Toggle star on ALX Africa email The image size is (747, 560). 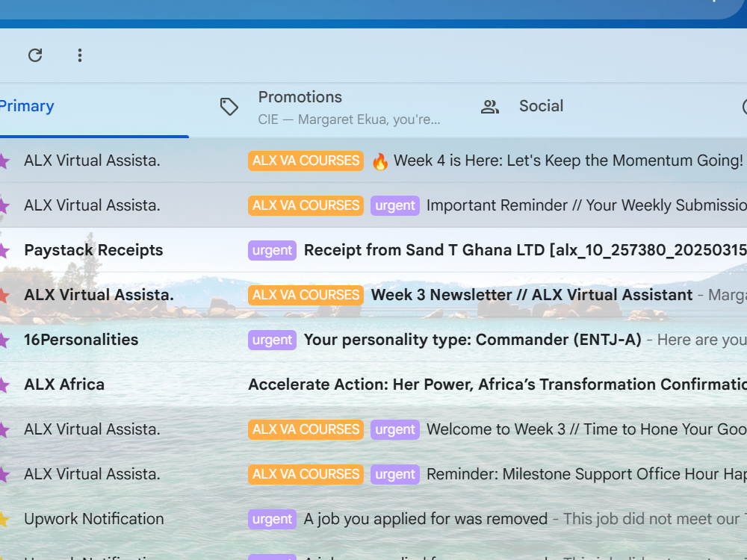pyautogui.click(x=4, y=385)
